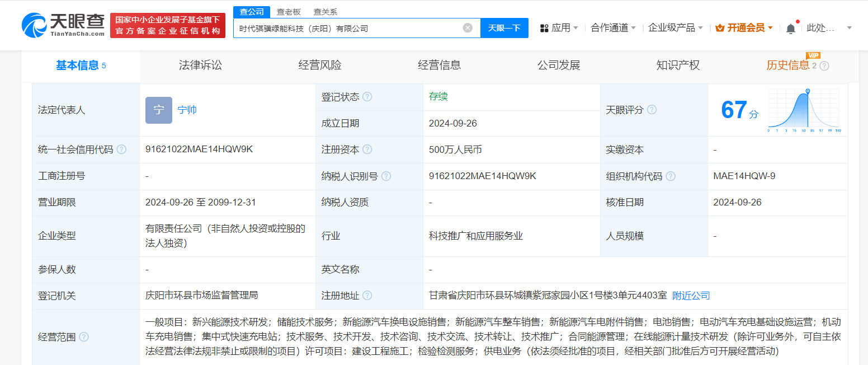Click the 宁 avatar of legal representative
Image resolution: width=868 pixels, height=365 pixels.
(158, 110)
